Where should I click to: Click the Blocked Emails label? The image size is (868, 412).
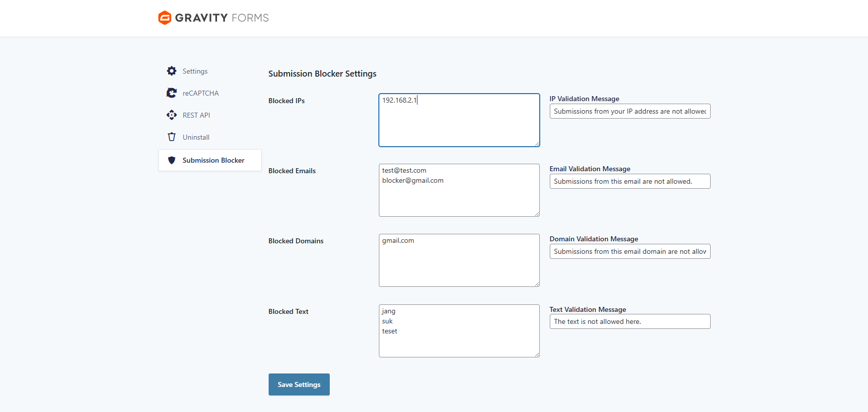coord(292,171)
